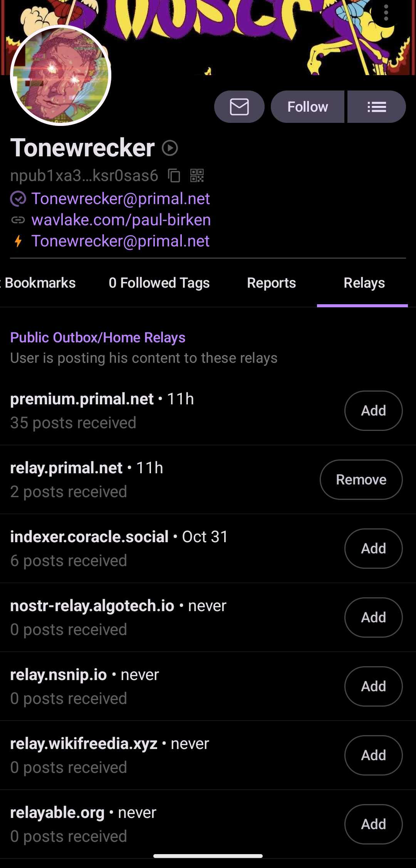Switch to the Bookmarks tab
Screen dimensions: 416x868
40,283
